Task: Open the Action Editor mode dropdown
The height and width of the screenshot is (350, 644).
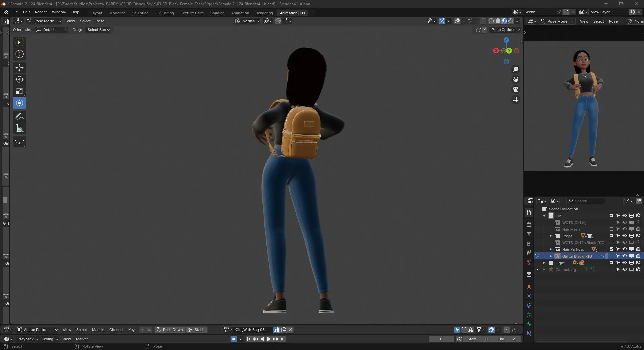Action: [37, 330]
